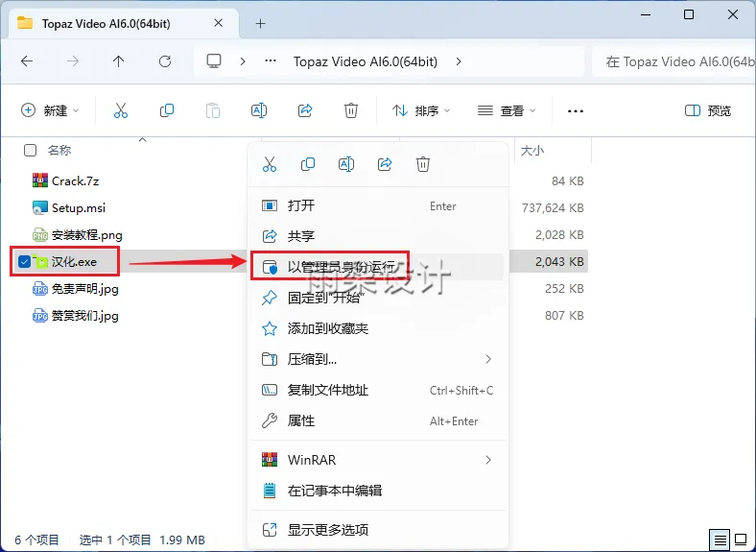Click the Share icon in the context menu
The width and height of the screenshot is (756, 552).
(385, 164)
